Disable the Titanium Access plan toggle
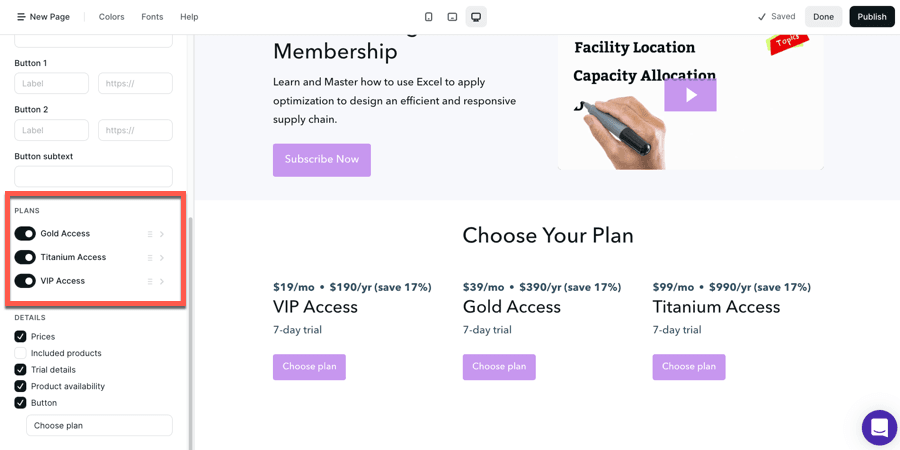This screenshot has height=450, width=900. (x=25, y=257)
